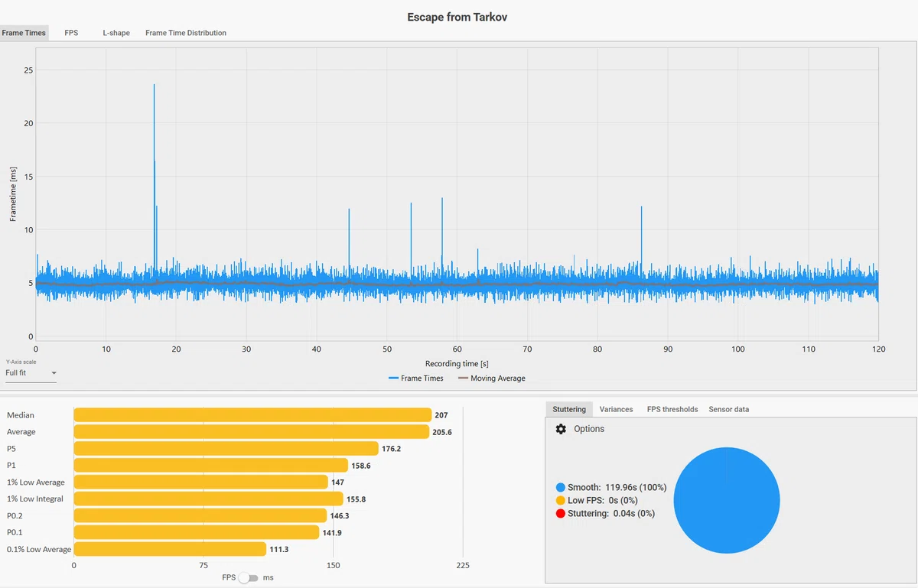This screenshot has height=588, width=918.
Task: Click the red Stuttering legend dot
Action: (x=561, y=513)
